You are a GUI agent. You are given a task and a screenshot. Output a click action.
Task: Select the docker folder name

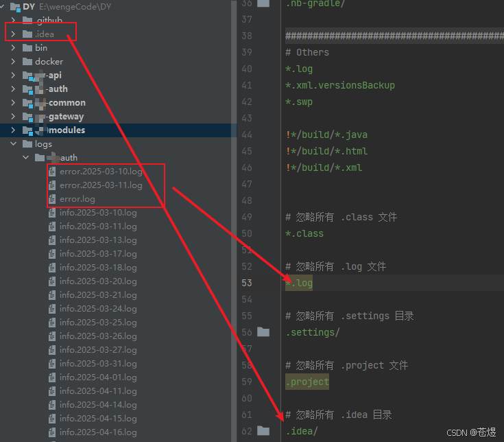click(x=49, y=62)
